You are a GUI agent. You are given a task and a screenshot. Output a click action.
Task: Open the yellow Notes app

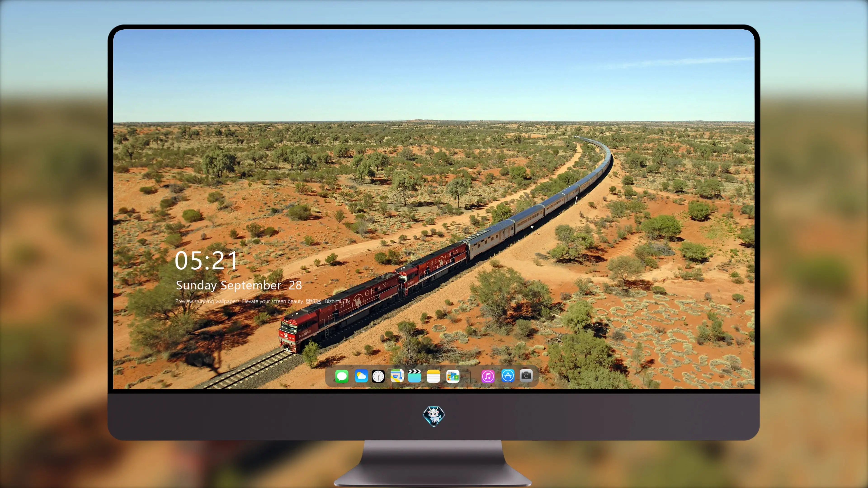[433, 376]
